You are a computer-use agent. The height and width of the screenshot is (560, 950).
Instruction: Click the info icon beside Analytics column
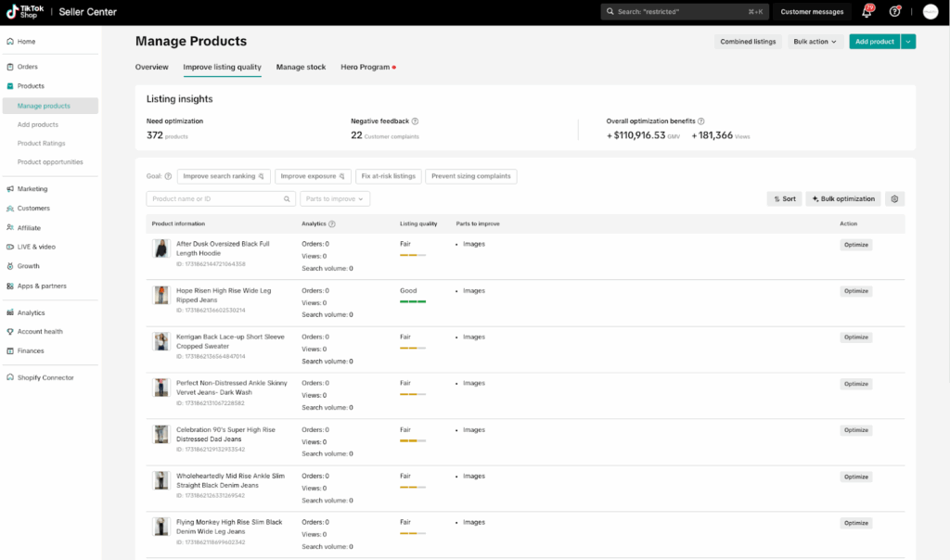point(332,224)
